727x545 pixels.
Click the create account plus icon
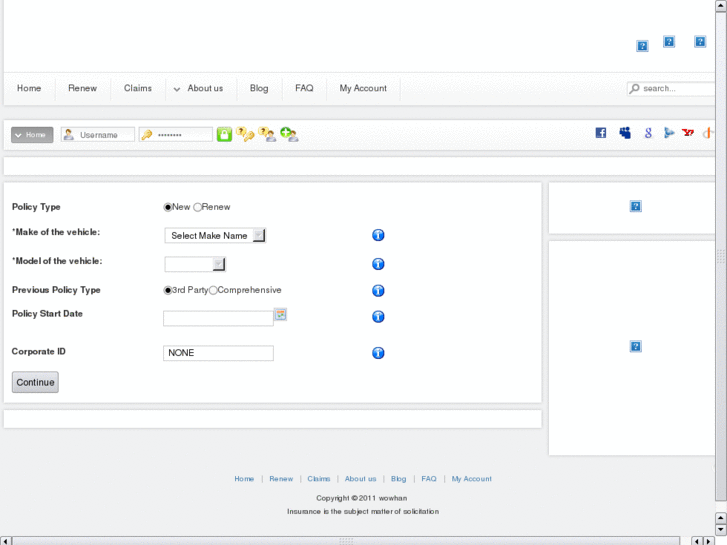coord(289,134)
